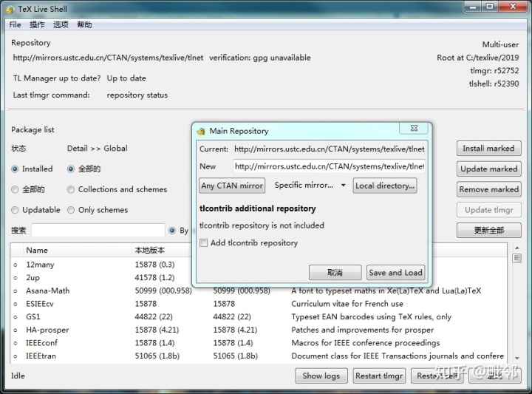The width and height of the screenshot is (532, 394).
Task: Click Update tlmgr button
Action: point(488,210)
